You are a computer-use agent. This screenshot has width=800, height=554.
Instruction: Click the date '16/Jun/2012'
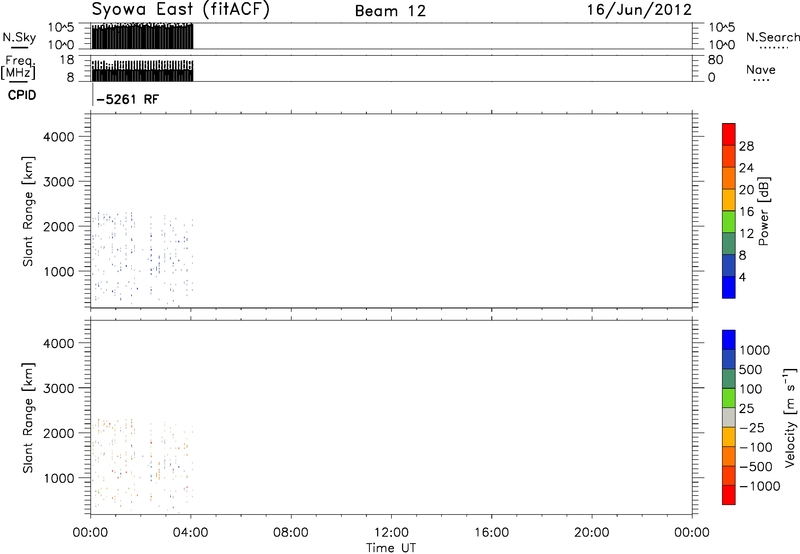point(639,10)
